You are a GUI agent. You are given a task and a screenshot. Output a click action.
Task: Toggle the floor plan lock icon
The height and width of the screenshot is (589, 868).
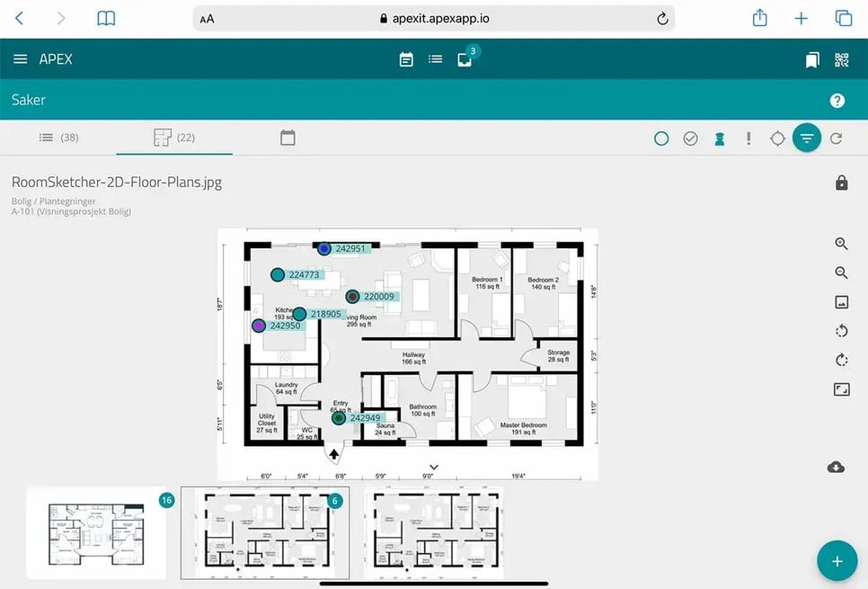(x=841, y=183)
